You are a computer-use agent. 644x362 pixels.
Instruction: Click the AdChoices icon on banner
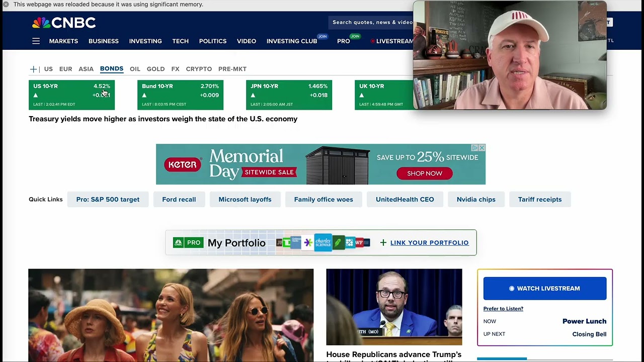[475, 148]
